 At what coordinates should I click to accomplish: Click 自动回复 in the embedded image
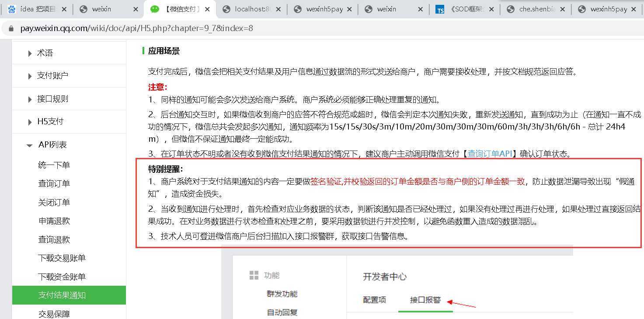click(x=282, y=312)
